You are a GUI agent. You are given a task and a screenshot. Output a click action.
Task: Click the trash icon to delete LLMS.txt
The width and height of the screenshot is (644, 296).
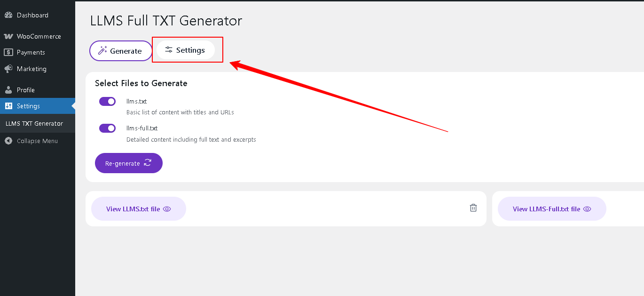[473, 208]
